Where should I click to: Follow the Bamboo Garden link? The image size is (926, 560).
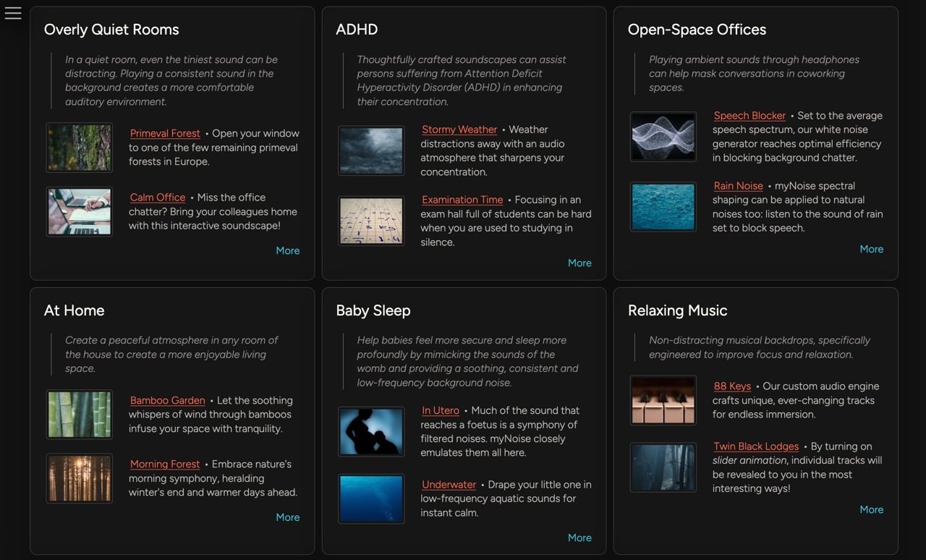(x=167, y=400)
